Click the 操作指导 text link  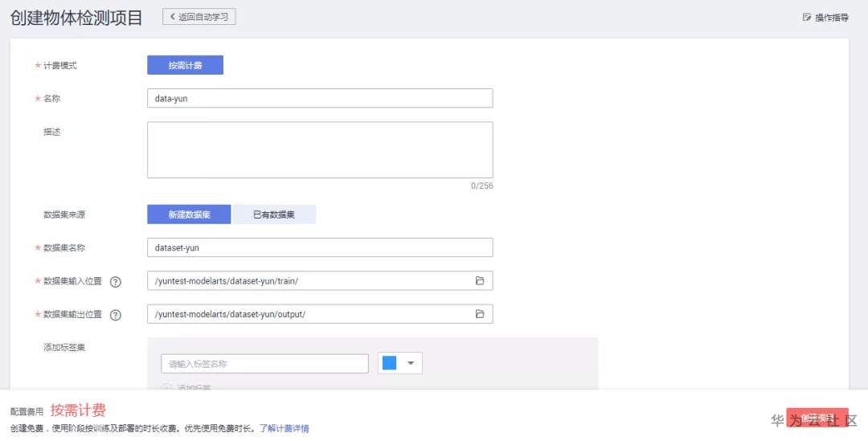coord(832,17)
